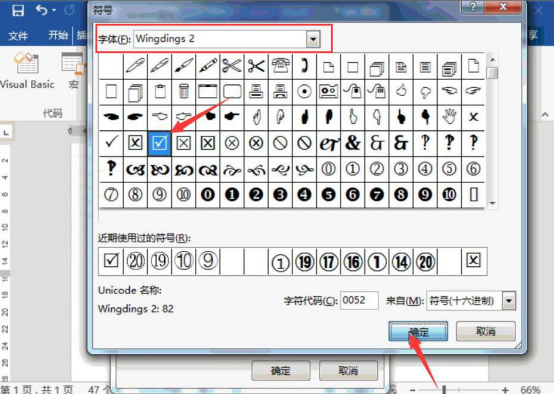This screenshot has height=394, width=554.
Task: Click the page count status text
Action: click(x=37, y=389)
